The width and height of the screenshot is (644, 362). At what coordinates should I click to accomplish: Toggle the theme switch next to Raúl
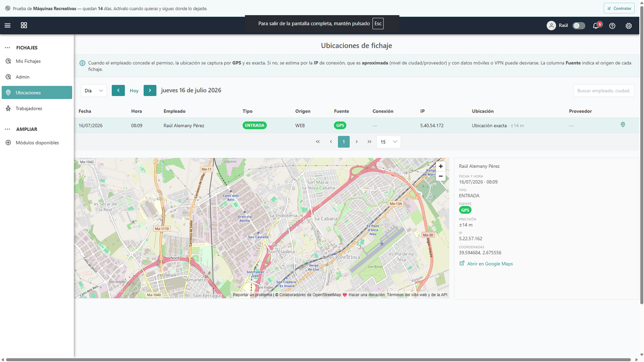click(x=579, y=25)
